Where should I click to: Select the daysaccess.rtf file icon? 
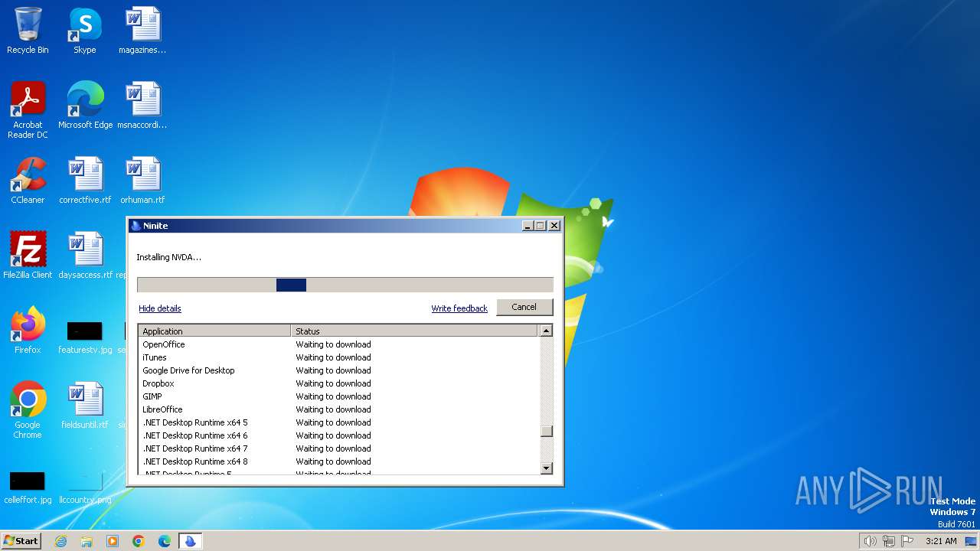85,256
